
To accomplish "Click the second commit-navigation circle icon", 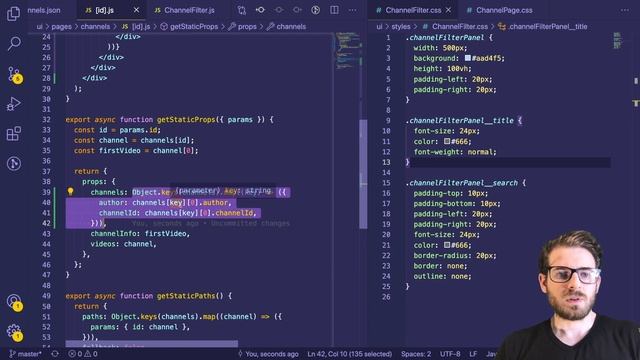I will (x=279, y=10).
